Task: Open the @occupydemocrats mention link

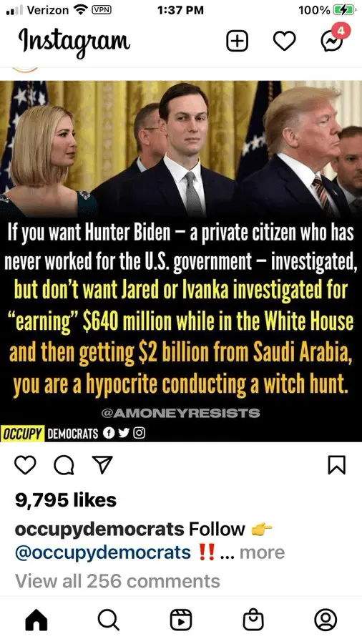Action: (102, 552)
